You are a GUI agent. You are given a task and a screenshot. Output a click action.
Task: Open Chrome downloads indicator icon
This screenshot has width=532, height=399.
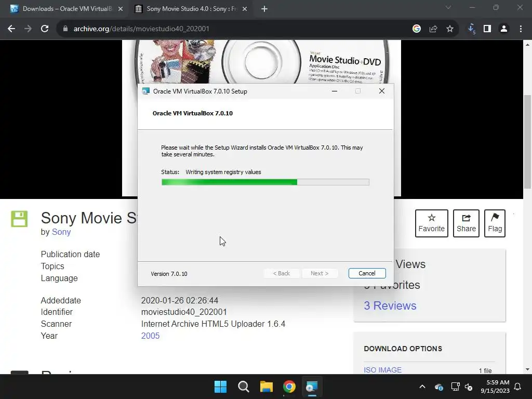tap(471, 29)
